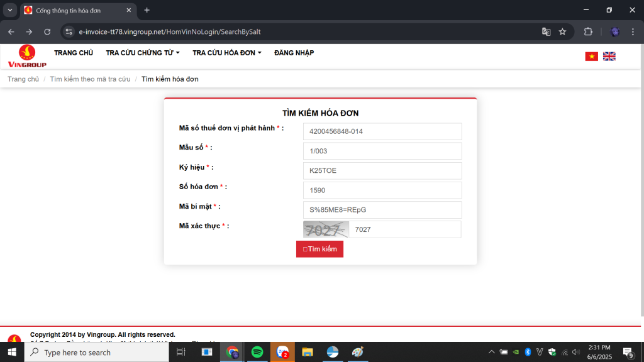Click the Mã bí mật input field
The image size is (644, 362).
382,210
